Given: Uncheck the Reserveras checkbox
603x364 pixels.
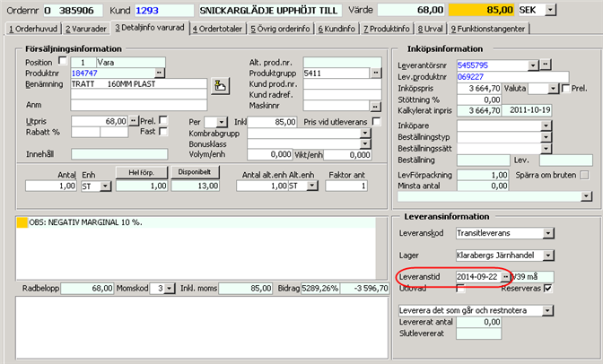Looking at the screenshot, I should tap(548, 289).
